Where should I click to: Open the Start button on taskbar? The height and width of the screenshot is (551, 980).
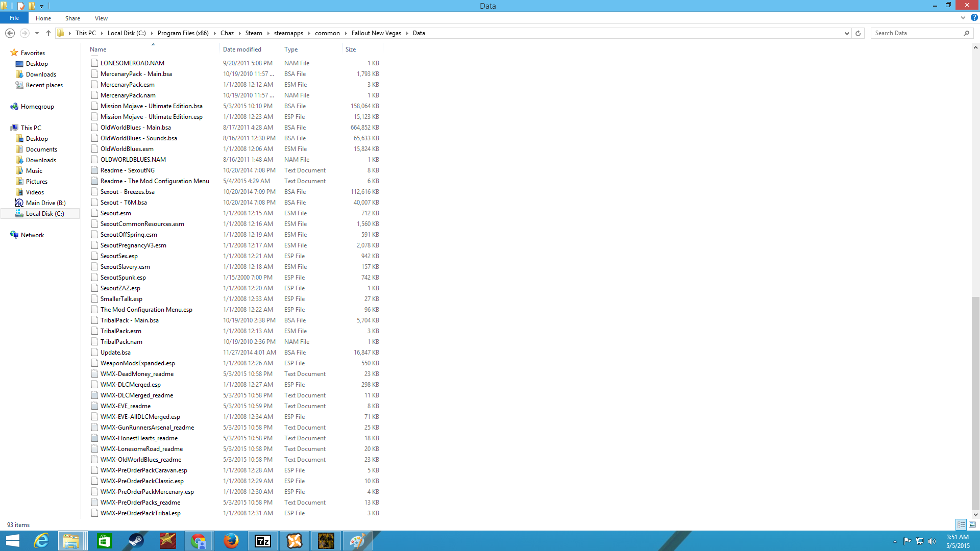12,541
